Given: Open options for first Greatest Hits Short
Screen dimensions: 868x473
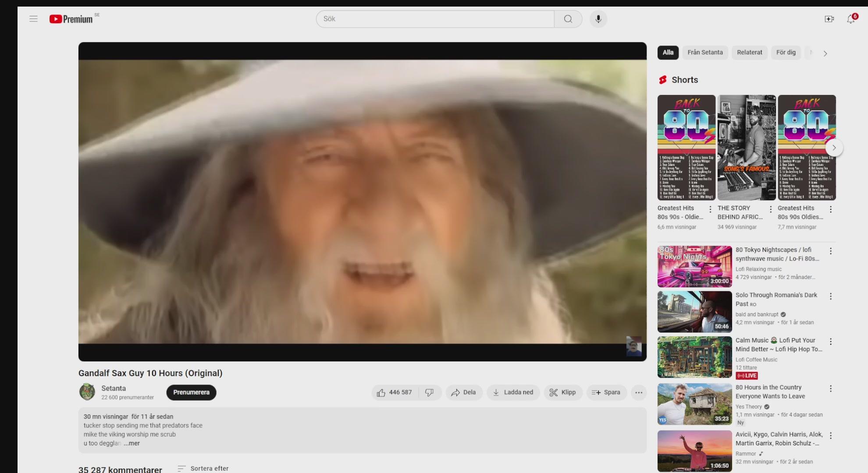Looking at the screenshot, I should point(711,209).
